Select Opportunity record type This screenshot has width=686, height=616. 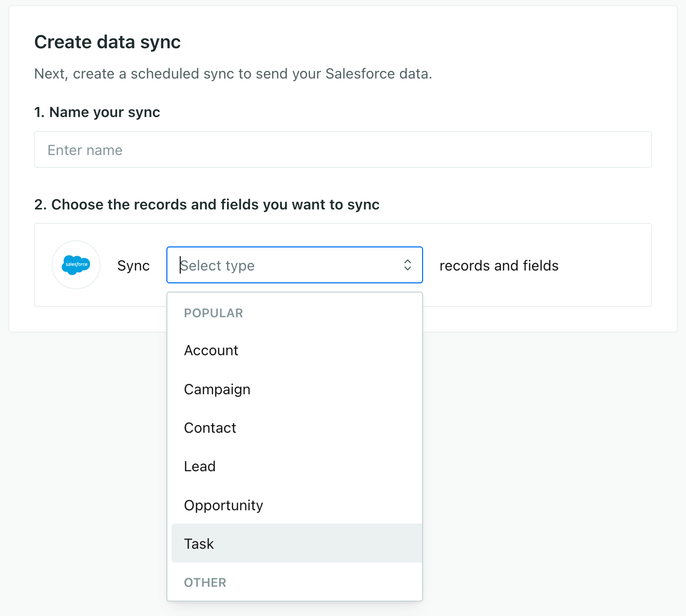(297, 505)
